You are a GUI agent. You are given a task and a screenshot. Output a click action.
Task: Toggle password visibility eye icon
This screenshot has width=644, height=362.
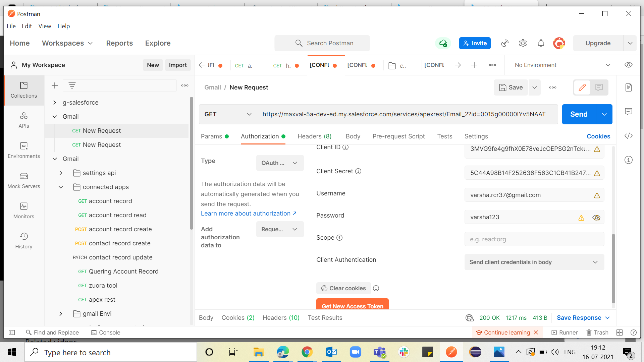click(x=596, y=218)
